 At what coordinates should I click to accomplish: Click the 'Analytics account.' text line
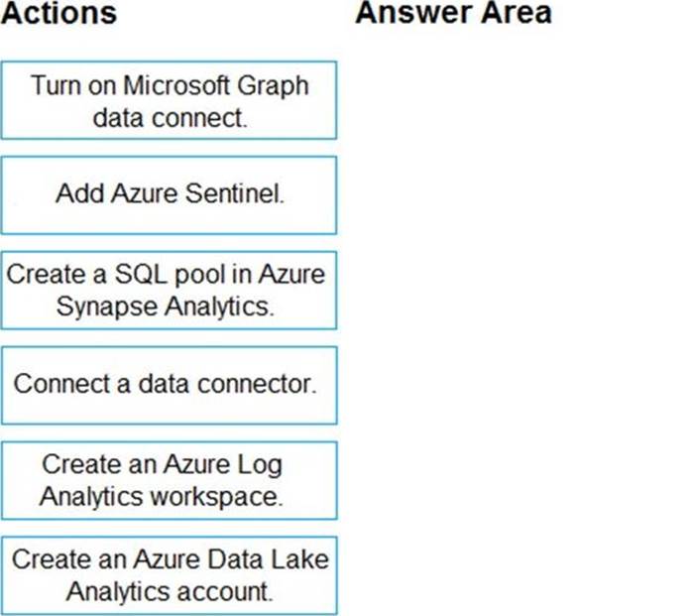169,591
